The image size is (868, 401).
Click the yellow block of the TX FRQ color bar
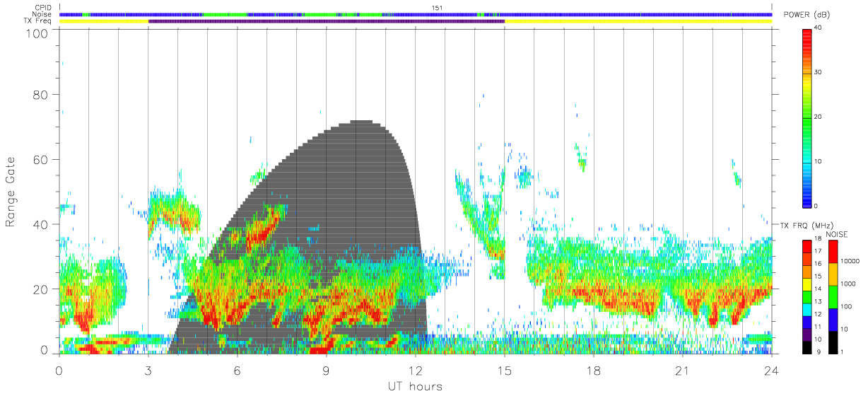pos(807,284)
